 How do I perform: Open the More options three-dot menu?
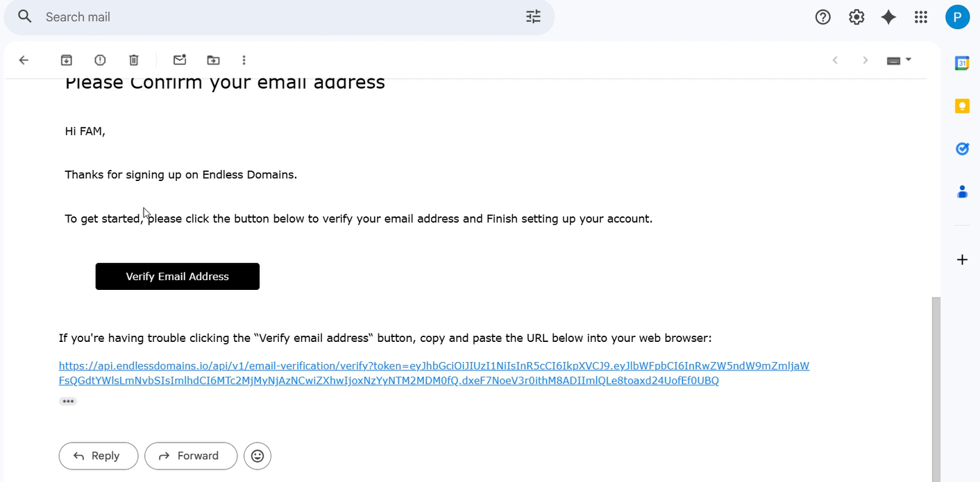pos(244,60)
